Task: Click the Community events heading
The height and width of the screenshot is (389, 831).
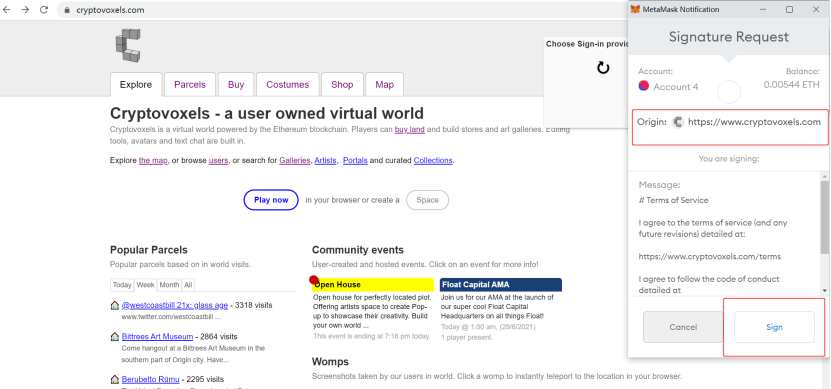Action: 358,250
